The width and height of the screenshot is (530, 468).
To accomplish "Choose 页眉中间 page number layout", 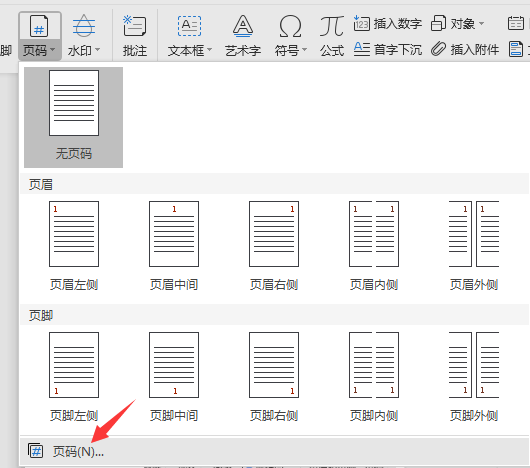I will (x=174, y=246).
